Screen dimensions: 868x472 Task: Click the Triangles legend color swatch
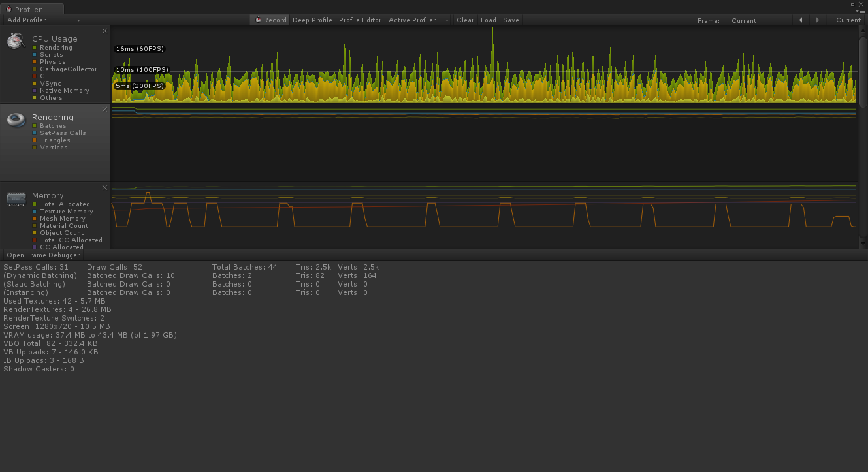coord(34,140)
